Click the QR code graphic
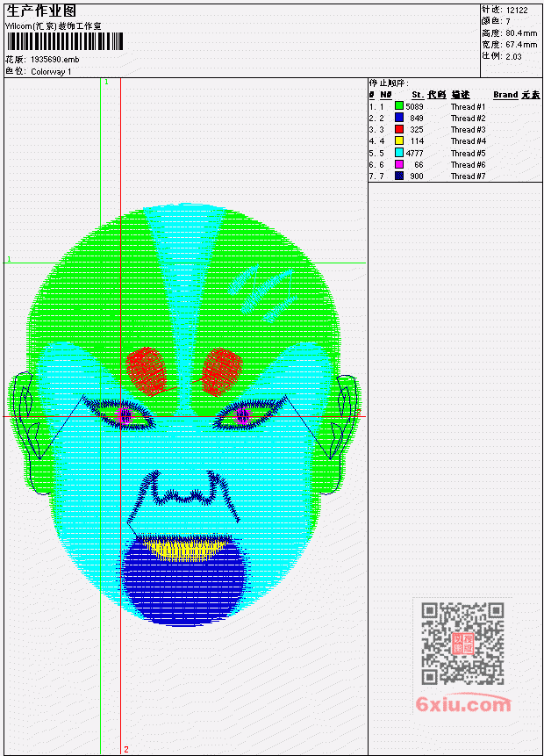This screenshot has height=756, width=544. [x=462, y=644]
